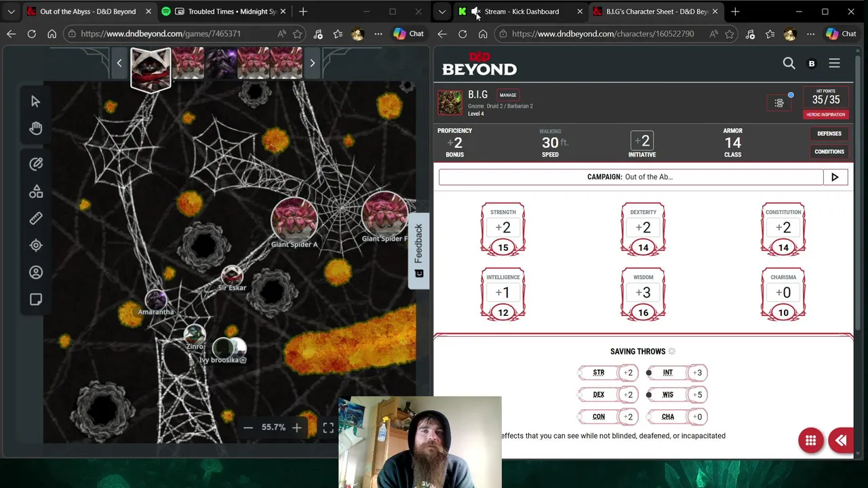Roll the +2 Initiative
The width and height of the screenshot is (868, 488).
click(642, 141)
